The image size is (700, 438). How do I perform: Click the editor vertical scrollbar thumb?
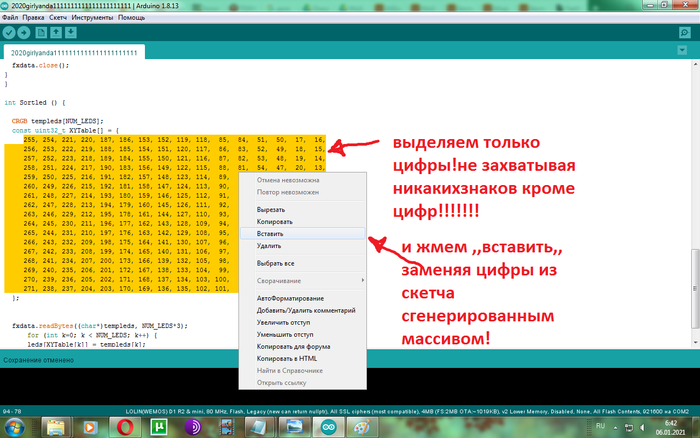695,288
